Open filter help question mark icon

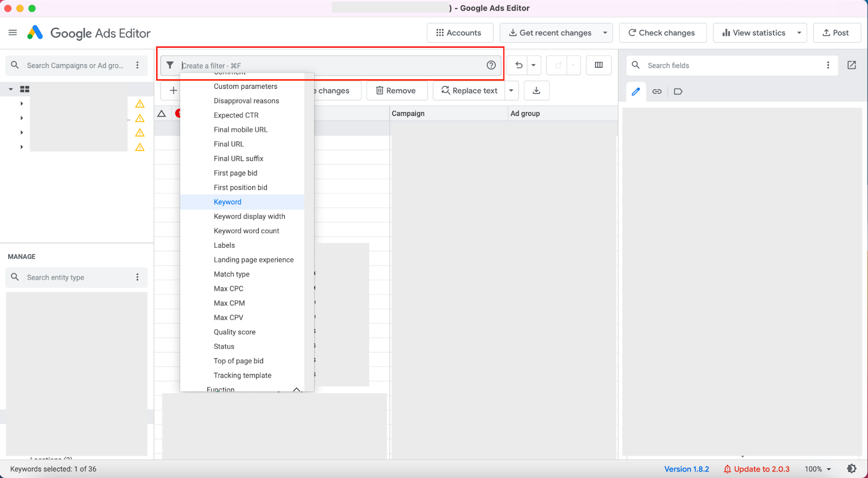pyautogui.click(x=491, y=65)
